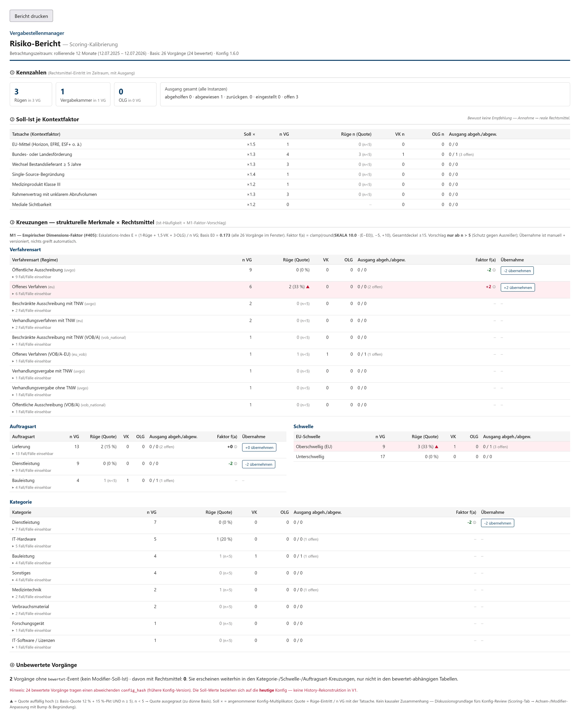Click Rahmenvertrag mit unklarem Abrufvolumen row
Image resolution: width=580 pixels, height=728 pixels.
point(290,194)
